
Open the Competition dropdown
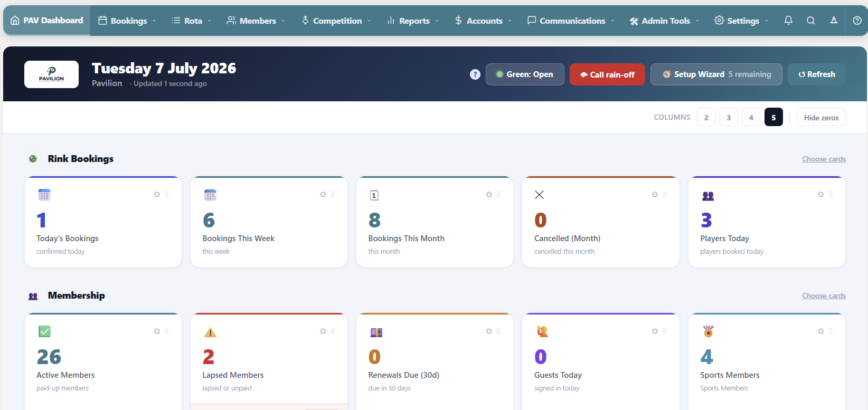[336, 21]
